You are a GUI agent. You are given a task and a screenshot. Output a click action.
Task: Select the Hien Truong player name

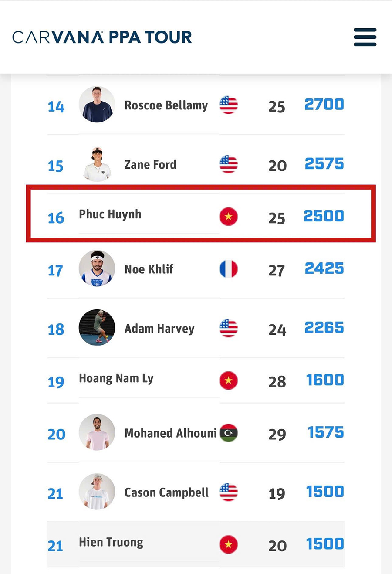(111, 542)
